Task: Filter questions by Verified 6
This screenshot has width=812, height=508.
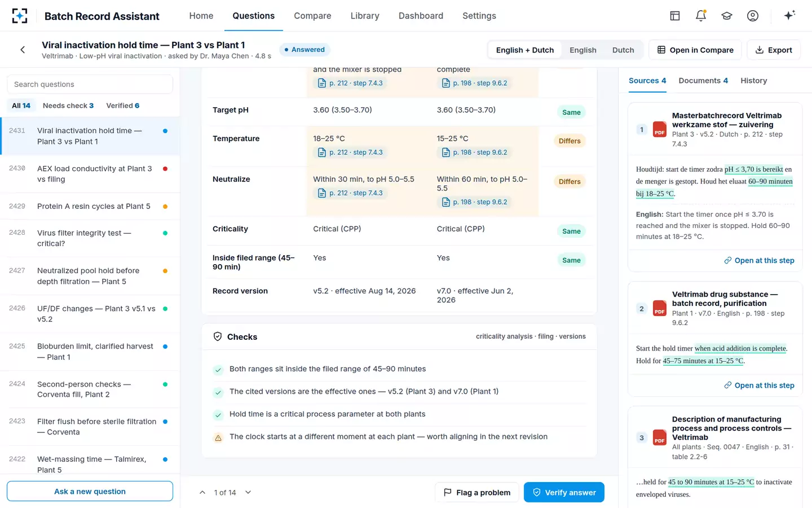Action: pos(123,106)
